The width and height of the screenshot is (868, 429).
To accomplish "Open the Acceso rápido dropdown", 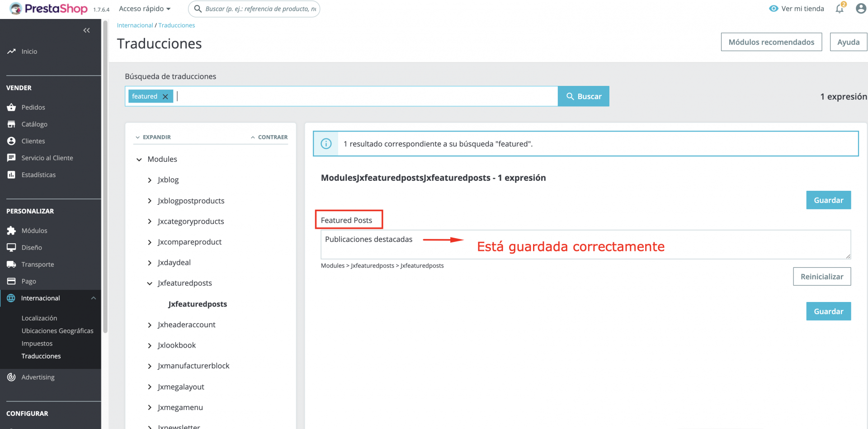I will [145, 9].
